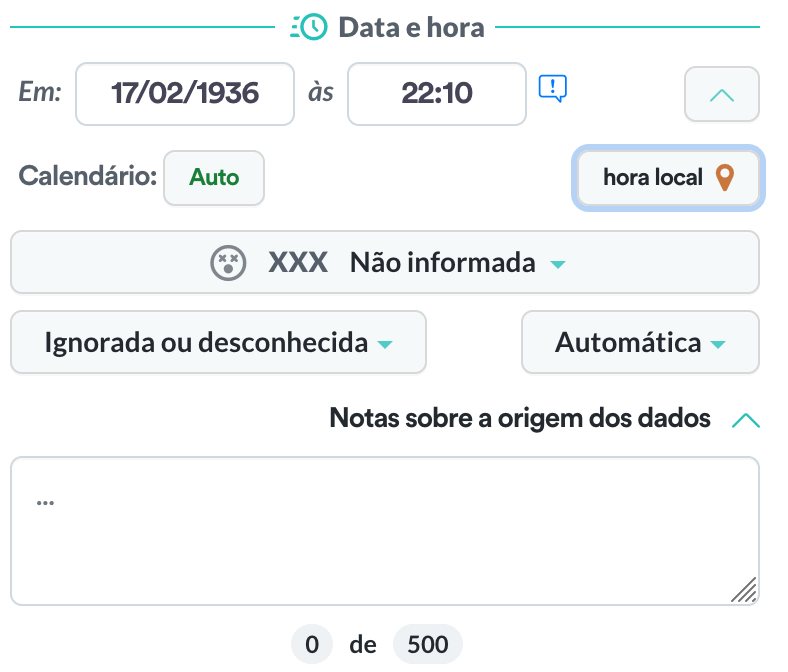This screenshot has width=788, height=672.
Task: Click the 500 character limit badge
Action: click(428, 645)
